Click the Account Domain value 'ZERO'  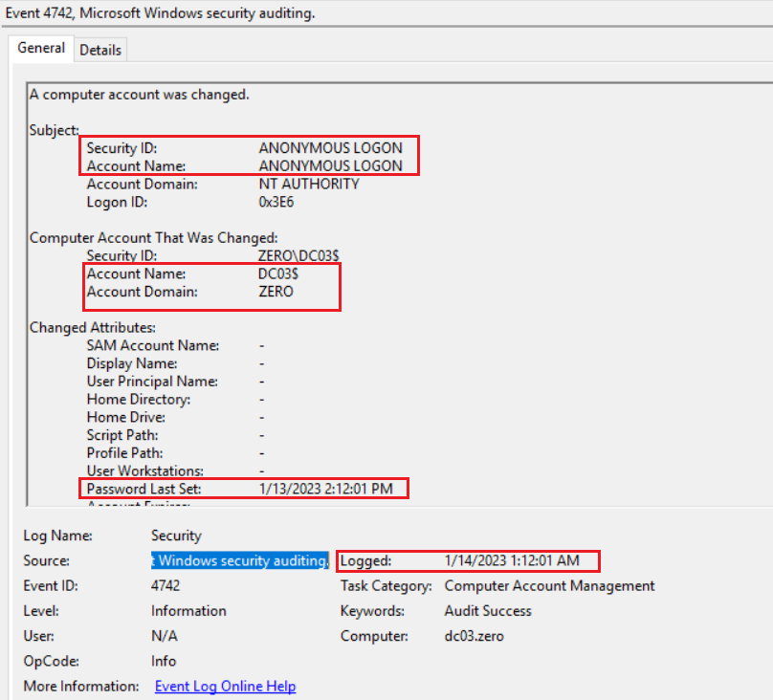pyautogui.click(x=276, y=292)
